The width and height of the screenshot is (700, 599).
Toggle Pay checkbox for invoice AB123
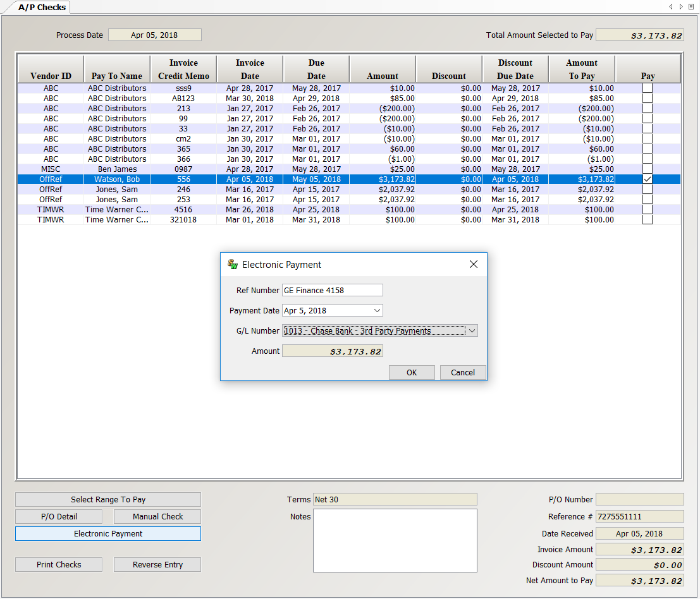click(x=648, y=98)
